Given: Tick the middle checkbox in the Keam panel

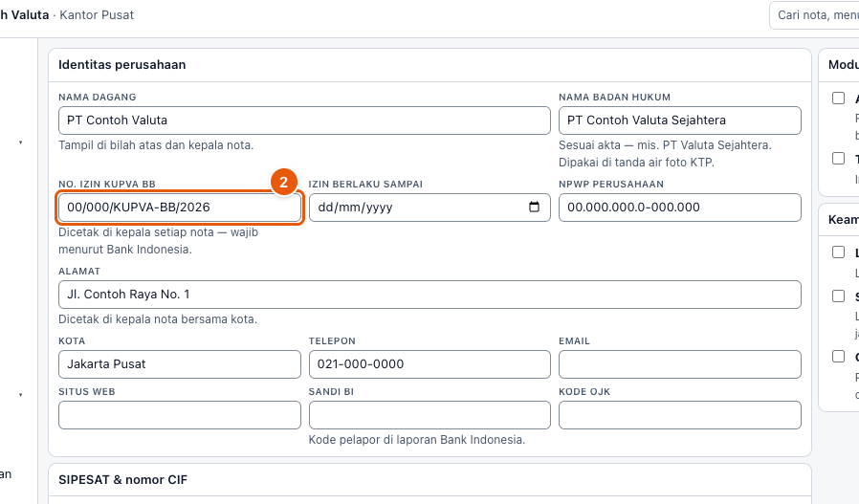Looking at the screenshot, I should coord(838,296).
